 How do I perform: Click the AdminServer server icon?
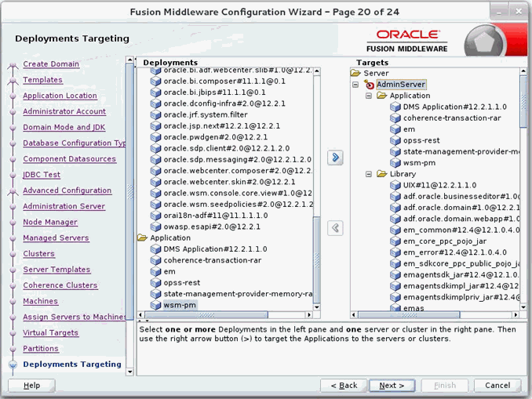point(369,85)
